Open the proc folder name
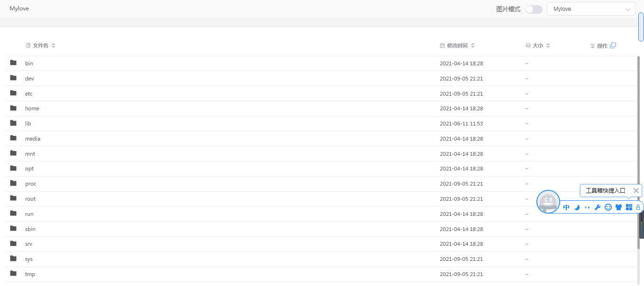The height and width of the screenshot is (286, 644). pyautogui.click(x=31, y=183)
